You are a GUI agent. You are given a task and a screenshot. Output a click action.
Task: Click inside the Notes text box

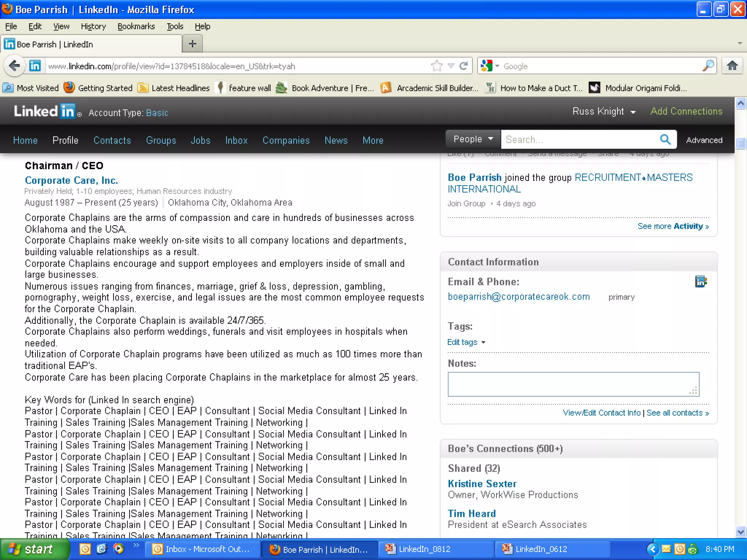[x=573, y=384]
